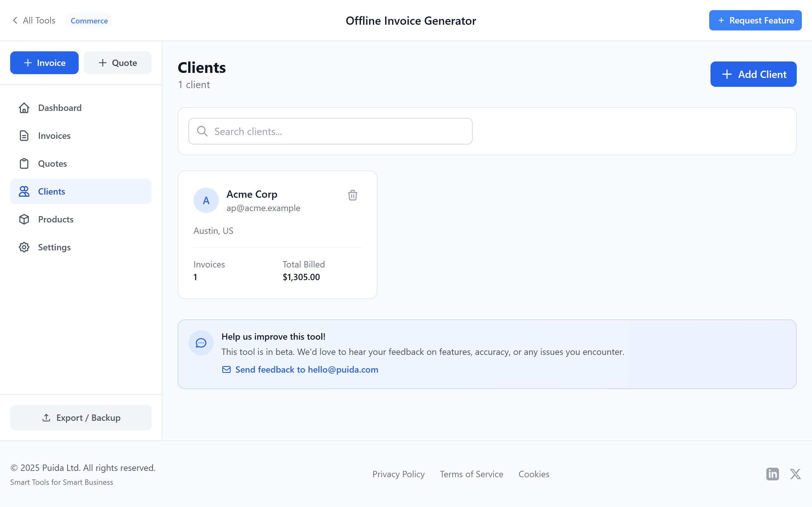This screenshot has width=812, height=507.
Task: Select the Commerce category badge
Action: pos(88,21)
